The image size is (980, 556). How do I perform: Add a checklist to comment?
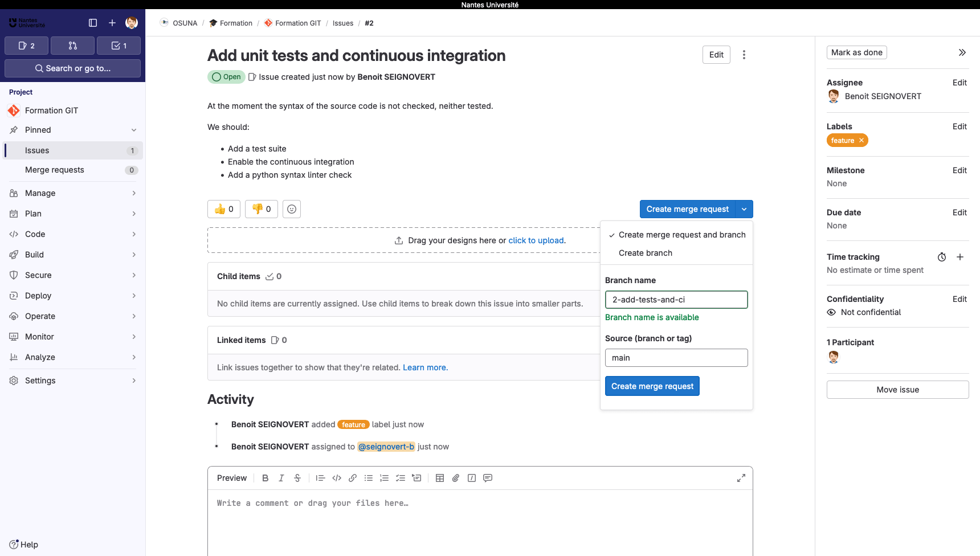click(401, 478)
